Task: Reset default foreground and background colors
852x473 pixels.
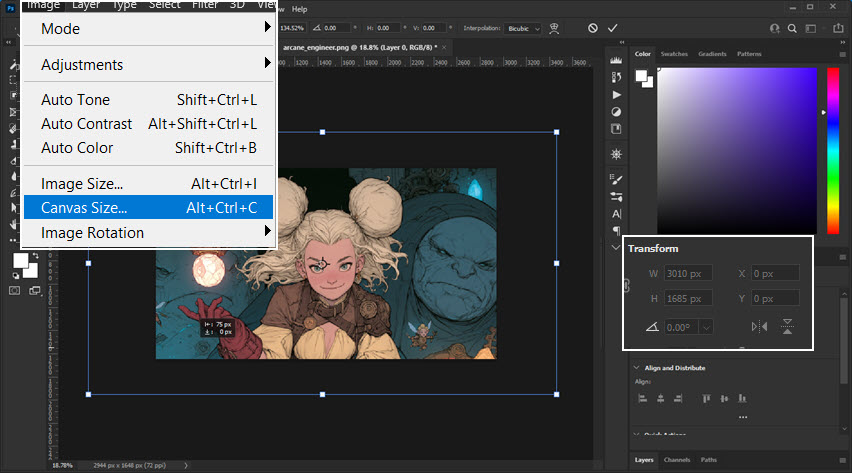Action: (x=16, y=276)
